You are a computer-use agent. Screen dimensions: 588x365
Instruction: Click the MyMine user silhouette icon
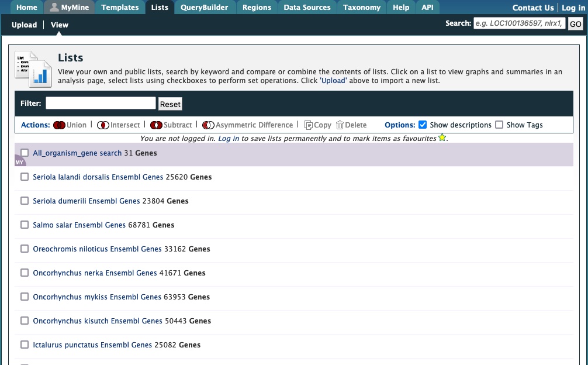pos(54,7)
